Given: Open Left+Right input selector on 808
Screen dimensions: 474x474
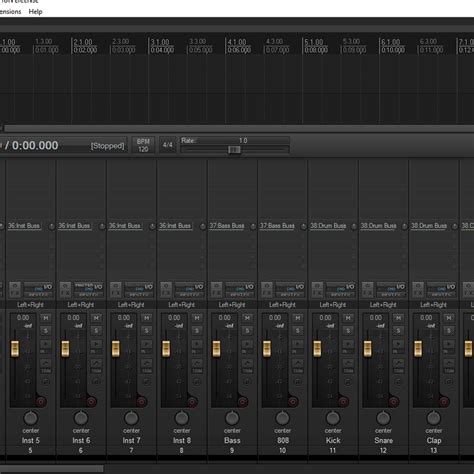Looking at the screenshot, I should coord(282,305).
